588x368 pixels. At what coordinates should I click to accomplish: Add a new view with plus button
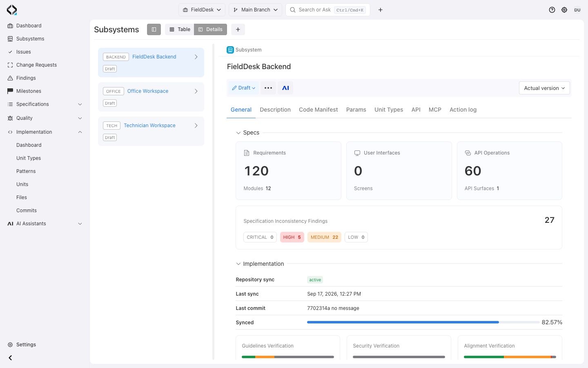(x=238, y=29)
